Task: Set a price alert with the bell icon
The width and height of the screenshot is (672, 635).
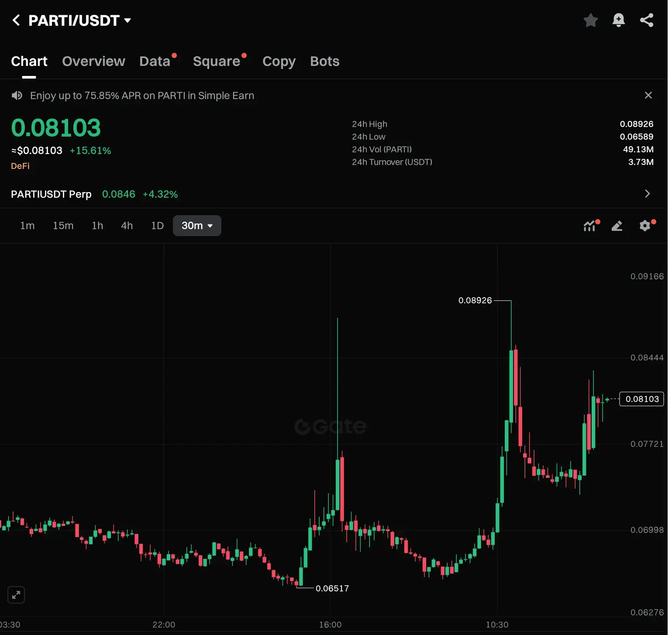Action: tap(618, 20)
